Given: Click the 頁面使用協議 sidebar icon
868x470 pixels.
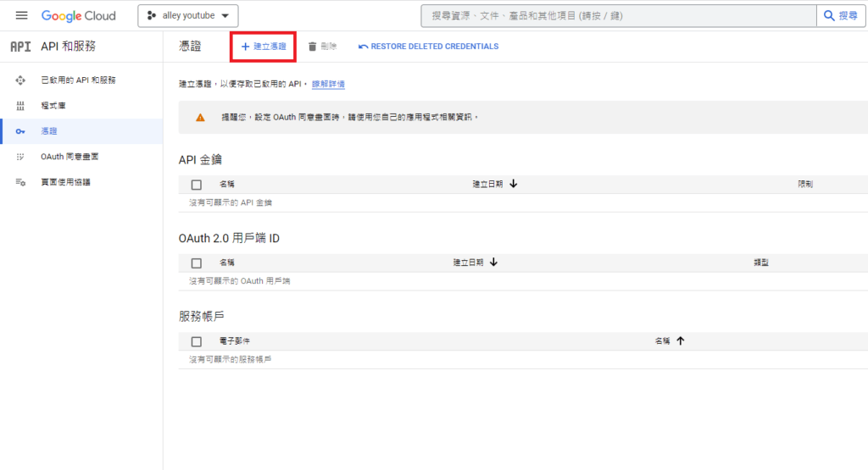Looking at the screenshot, I should (21, 182).
